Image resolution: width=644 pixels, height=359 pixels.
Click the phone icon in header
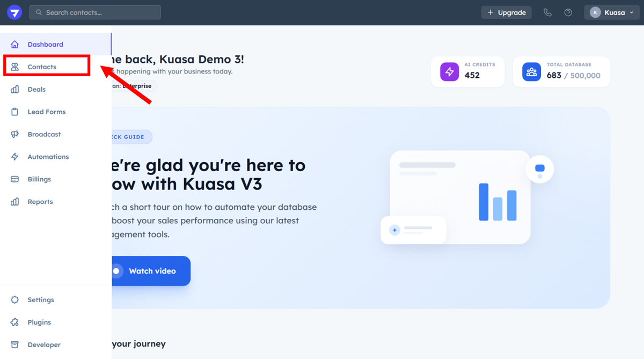click(x=547, y=12)
